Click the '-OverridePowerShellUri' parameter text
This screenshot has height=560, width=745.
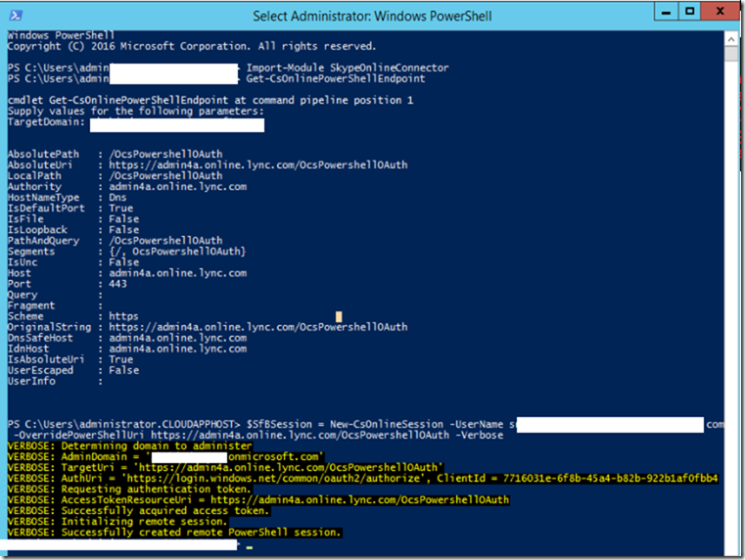coord(80,436)
